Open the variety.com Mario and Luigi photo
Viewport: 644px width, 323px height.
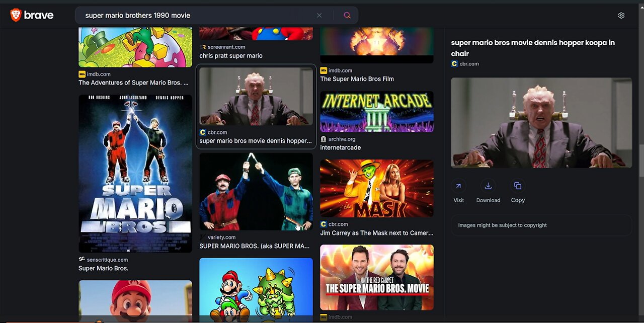pyautogui.click(x=256, y=192)
